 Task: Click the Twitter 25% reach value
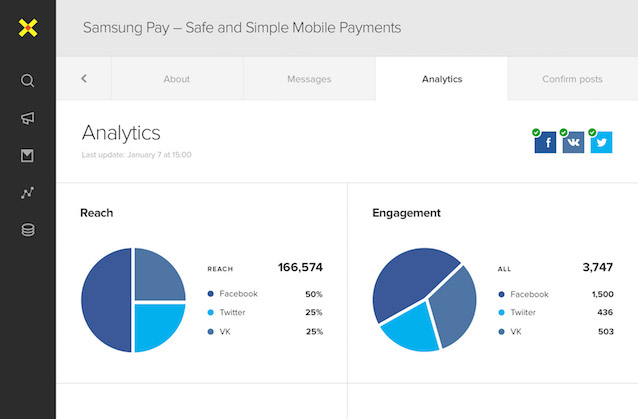point(314,312)
